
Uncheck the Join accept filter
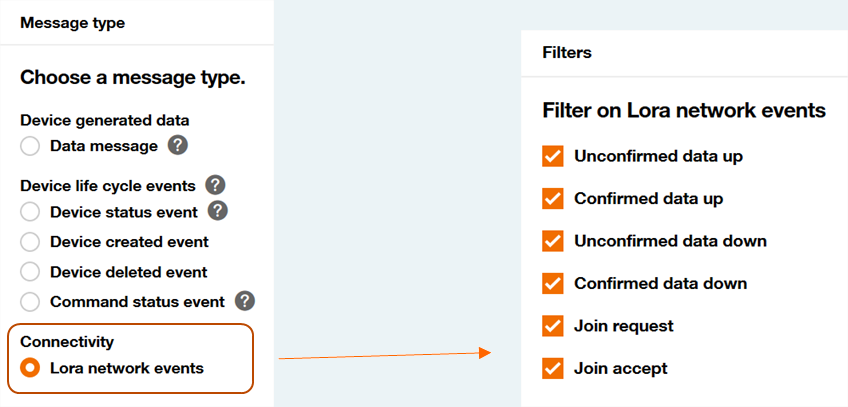pos(553,369)
